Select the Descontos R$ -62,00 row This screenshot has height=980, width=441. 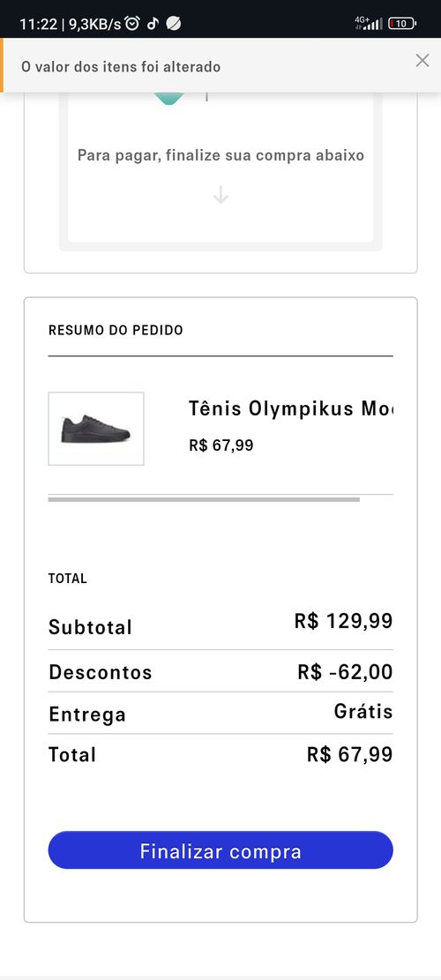220,672
